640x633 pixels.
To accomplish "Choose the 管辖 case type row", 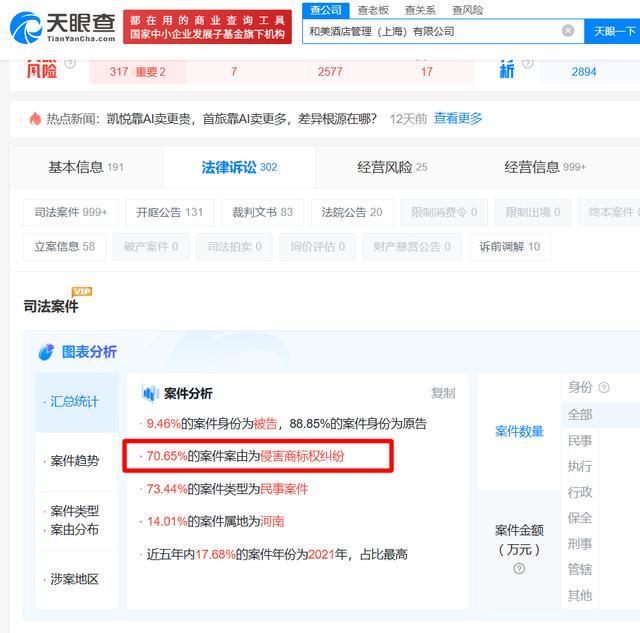I will (x=580, y=569).
